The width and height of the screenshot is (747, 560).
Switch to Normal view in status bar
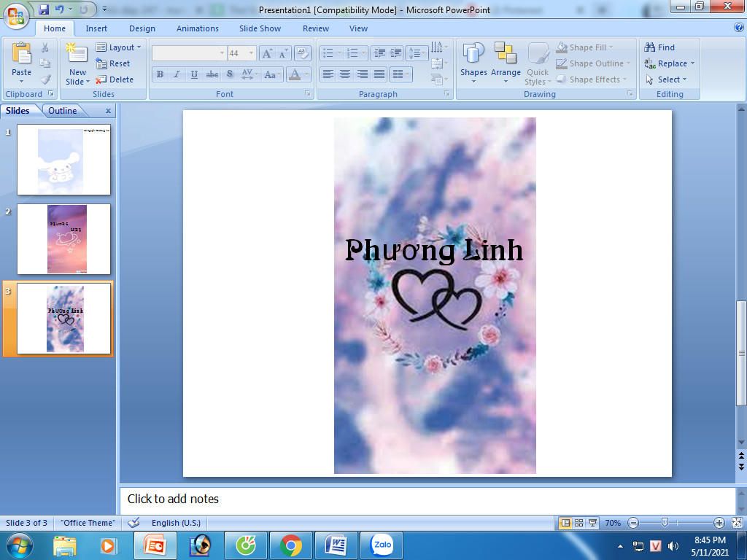(x=565, y=523)
